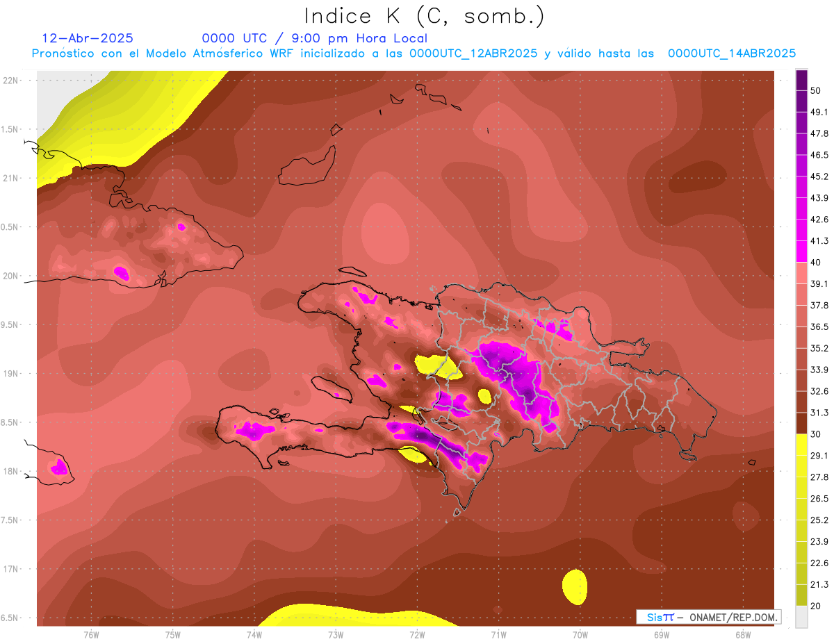Click the "SisPI - ONAMET/REP.DOM." credit label
Screen dimensions: 834x644
point(709,616)
